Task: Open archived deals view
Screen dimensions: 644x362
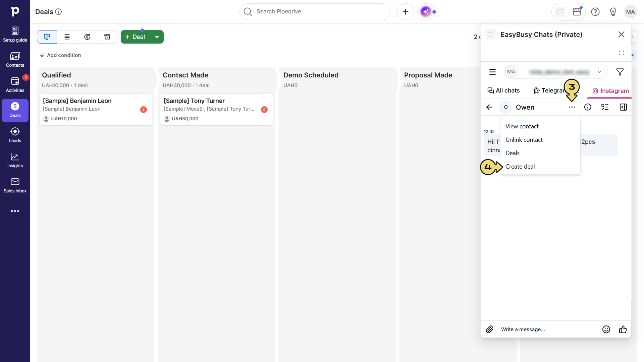Action: tap(107, 37)
